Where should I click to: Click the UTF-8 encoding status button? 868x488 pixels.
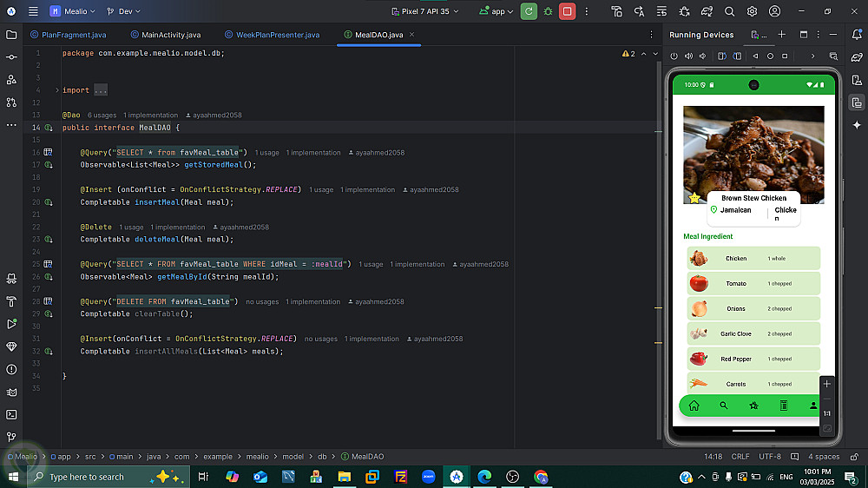[769, 456]
